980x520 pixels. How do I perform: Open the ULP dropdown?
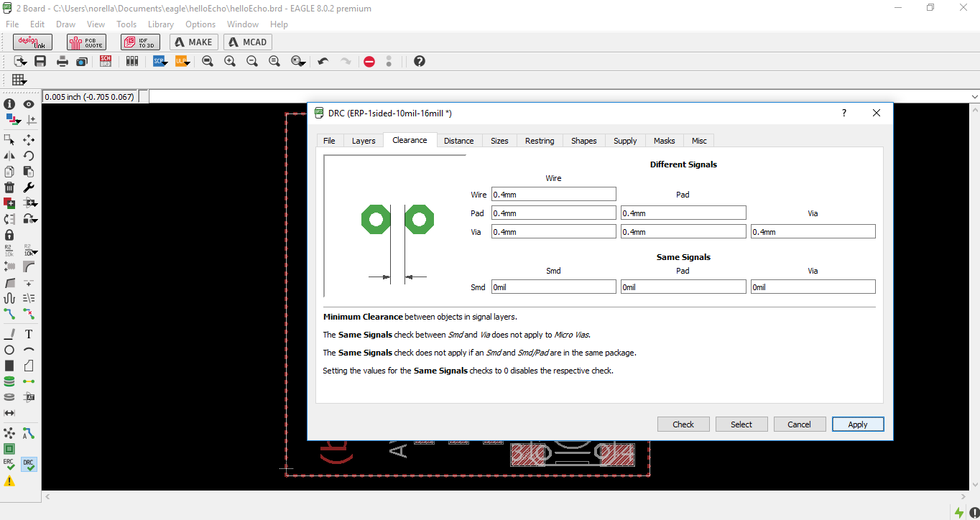[182, 61]
